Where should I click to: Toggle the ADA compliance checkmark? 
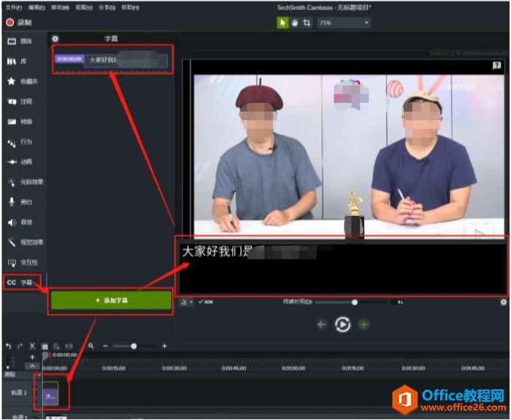(x=206, y=302)
